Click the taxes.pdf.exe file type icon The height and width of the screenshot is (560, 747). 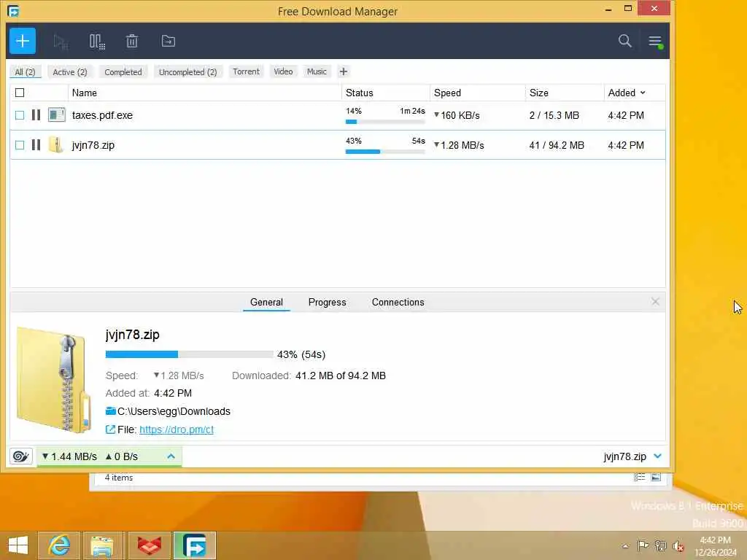(x=57, y=114)
